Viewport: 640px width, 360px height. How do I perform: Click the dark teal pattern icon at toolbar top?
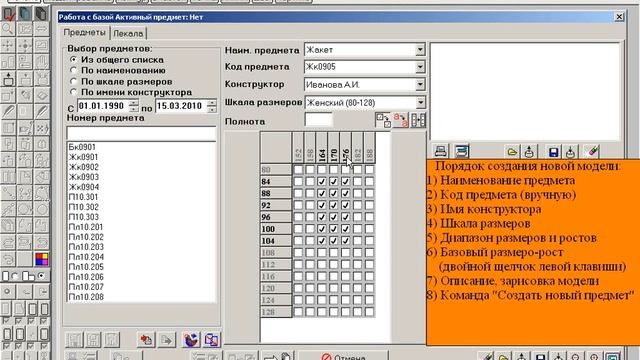(25, 13)
